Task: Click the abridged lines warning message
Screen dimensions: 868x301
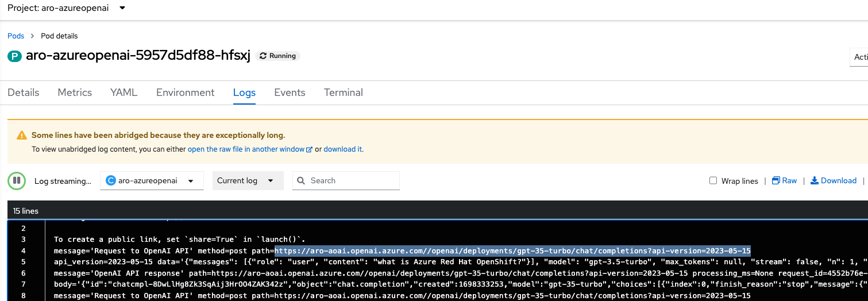Action: coord(158,136)
